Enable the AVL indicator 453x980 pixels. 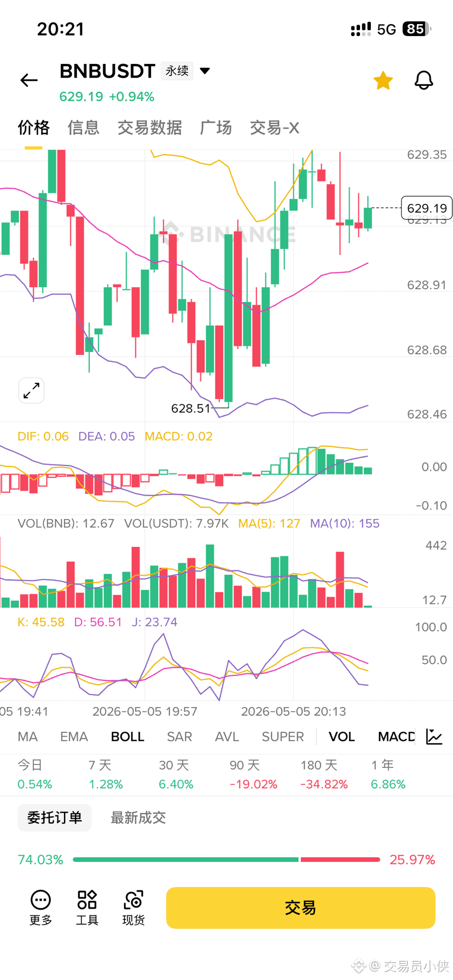[x=227, y=737]
